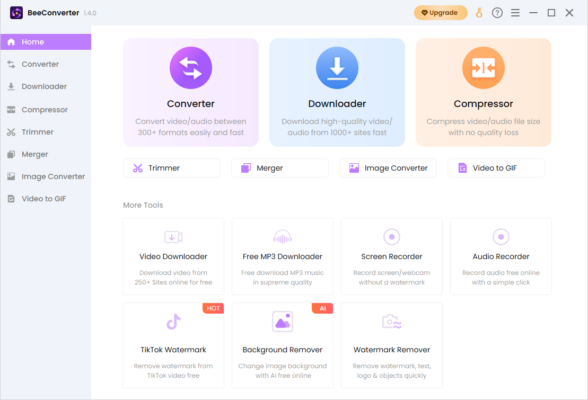Click the Watermark Remover camera icon
Image resolution: width=588 pixels, height=400 pixels.
click(392, 322)
